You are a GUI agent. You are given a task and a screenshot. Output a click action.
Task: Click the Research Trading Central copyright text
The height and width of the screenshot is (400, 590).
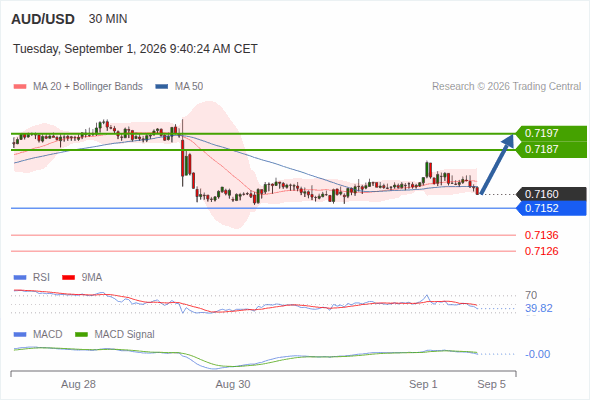tap(506, 87)
